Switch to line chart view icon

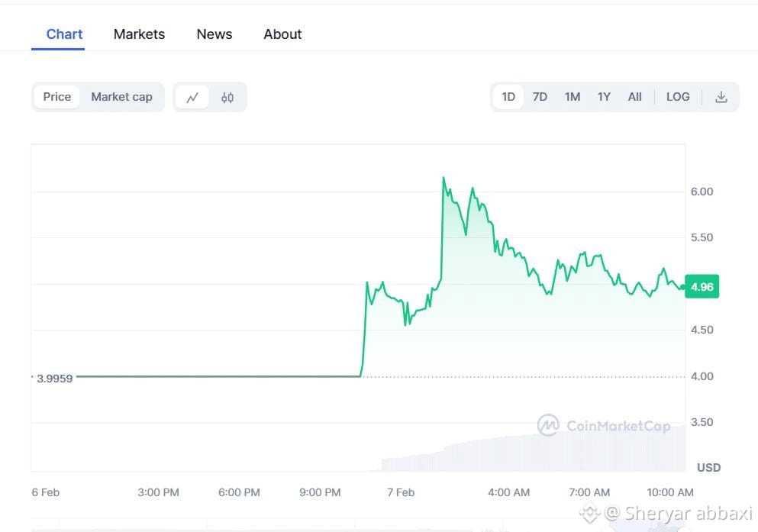pyautogui.click(x=192, y=97)
